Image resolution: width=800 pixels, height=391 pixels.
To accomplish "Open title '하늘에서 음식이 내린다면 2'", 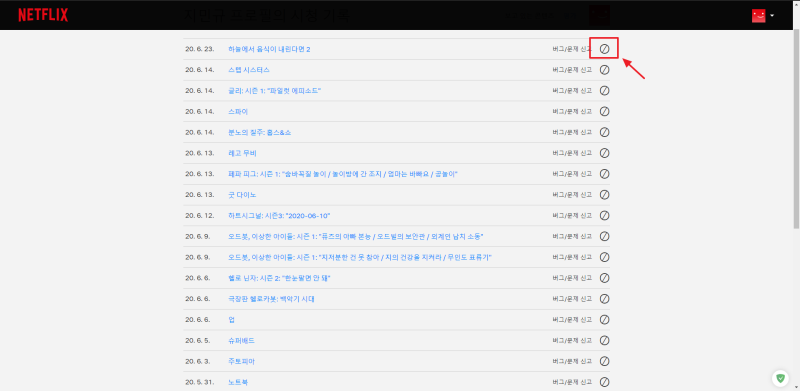I will coord(269,49).
